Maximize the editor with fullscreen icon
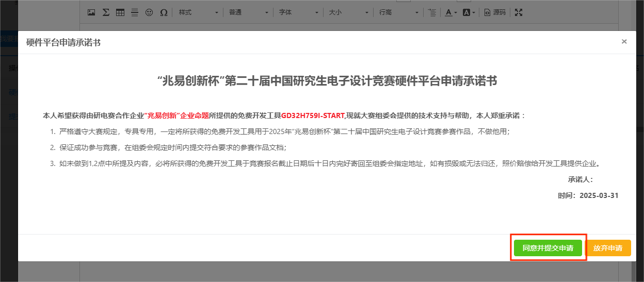The height and width of the screenshot is (282, 644). (519, 12)
